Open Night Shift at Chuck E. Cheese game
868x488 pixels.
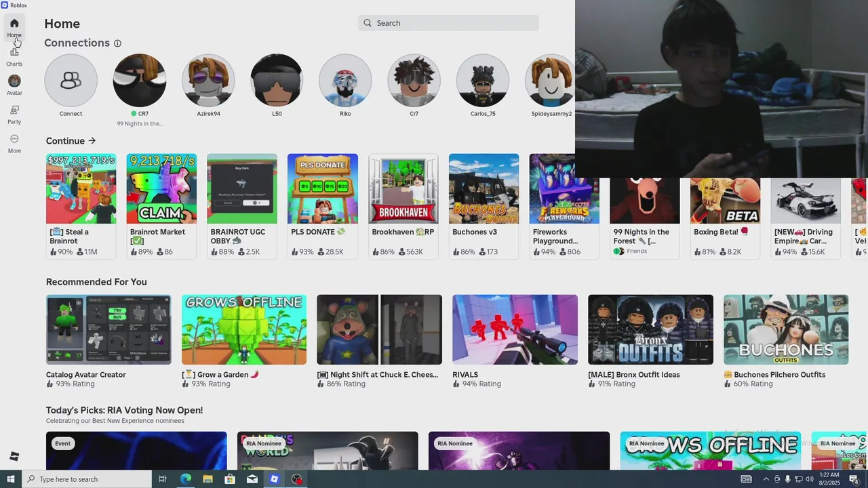pos(379,341)
